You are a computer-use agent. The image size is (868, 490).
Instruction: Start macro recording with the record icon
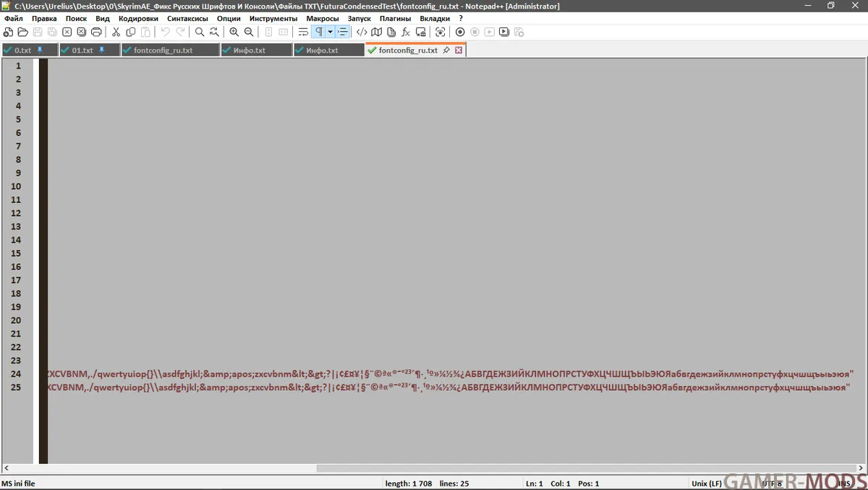[x=460, y=32]
